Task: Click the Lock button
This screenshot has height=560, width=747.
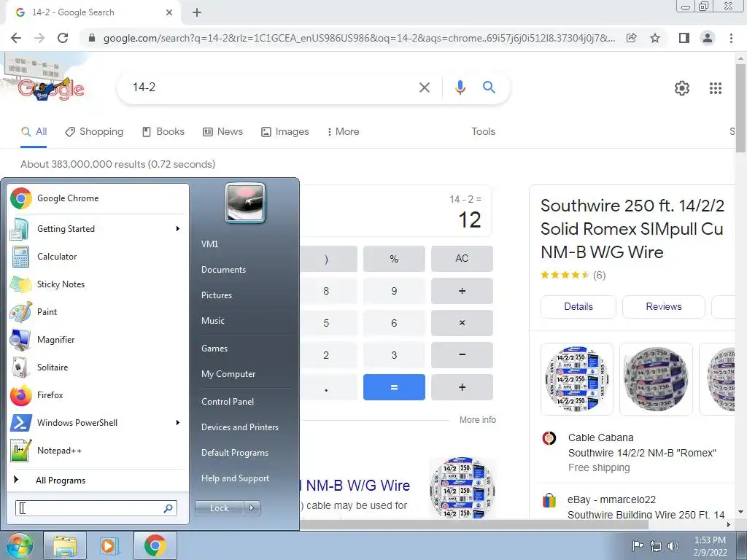Action: tap(219, 508)
